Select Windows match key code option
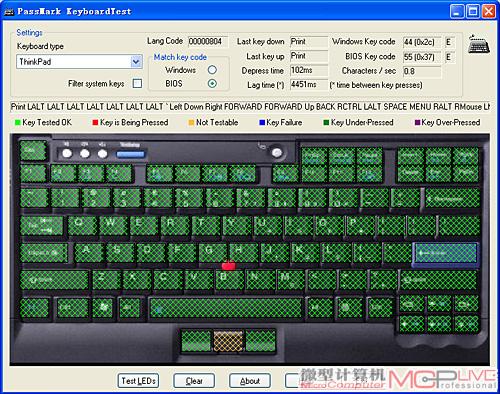500x394 pixels. pyautogui.click(x=212, y=70)
